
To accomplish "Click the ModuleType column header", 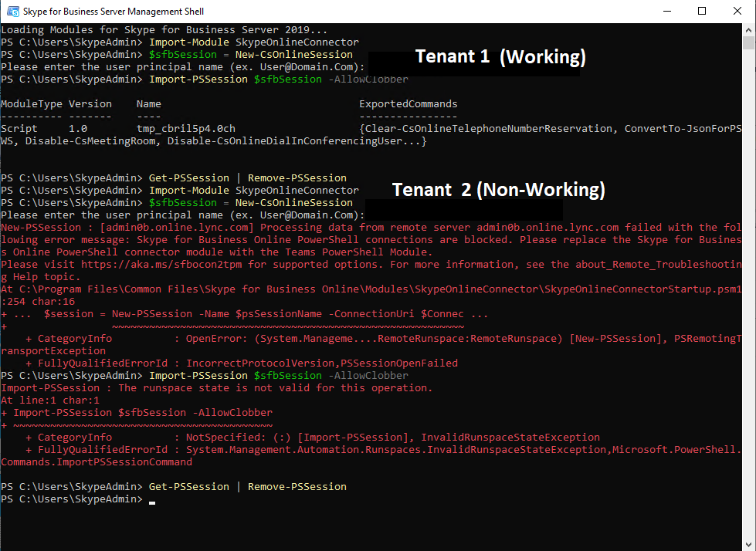I will 31,104.
